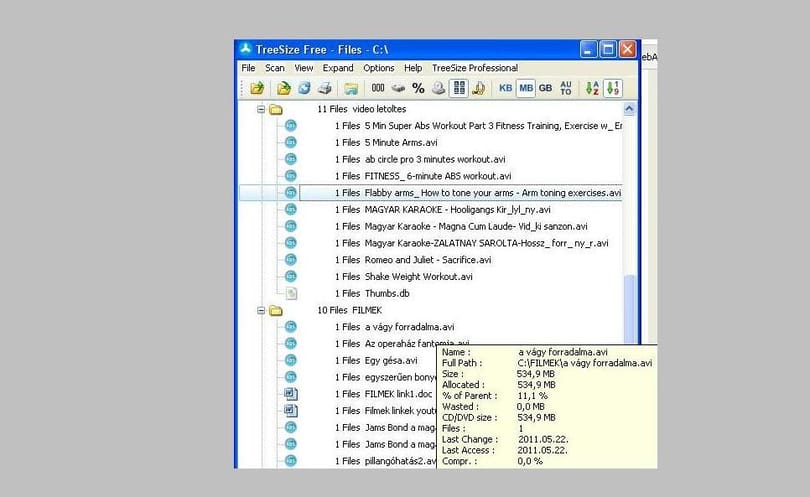
Task: Click avi icon of 'Shake Weight Workout.avi'
Action: pyautogui.click(x=291, y=276)
